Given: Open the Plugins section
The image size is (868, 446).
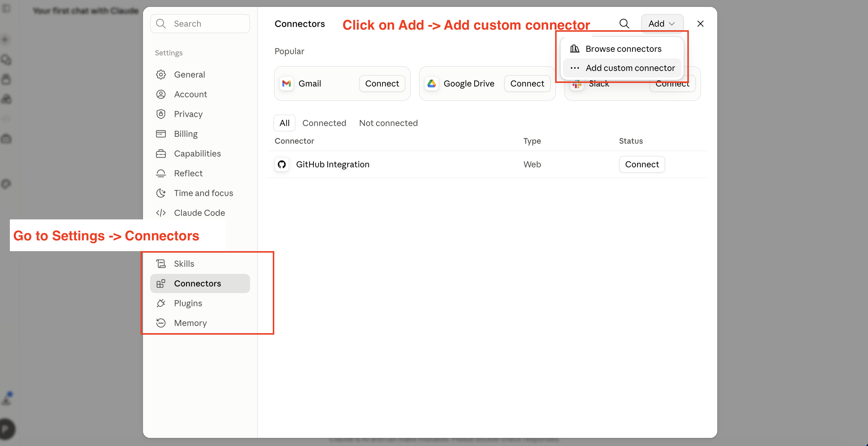Looking at the screenshot, I should 200,304.
